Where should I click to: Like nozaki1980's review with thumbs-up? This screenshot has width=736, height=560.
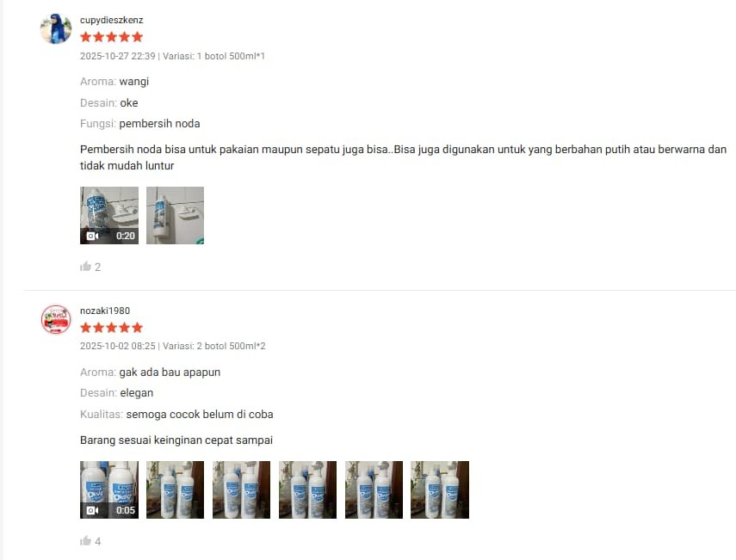click(x=85, y=541)
